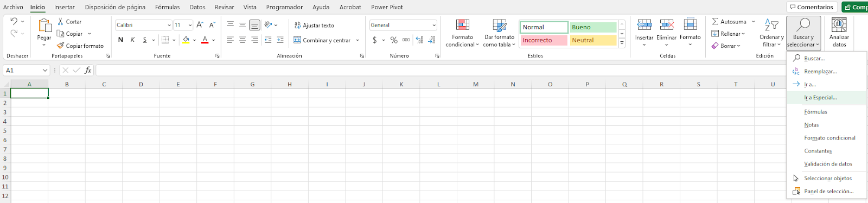The height and width of the screenshot is (203, 868).
Task: Apply the dollar accounting format
Action: [x=375, y=40]
